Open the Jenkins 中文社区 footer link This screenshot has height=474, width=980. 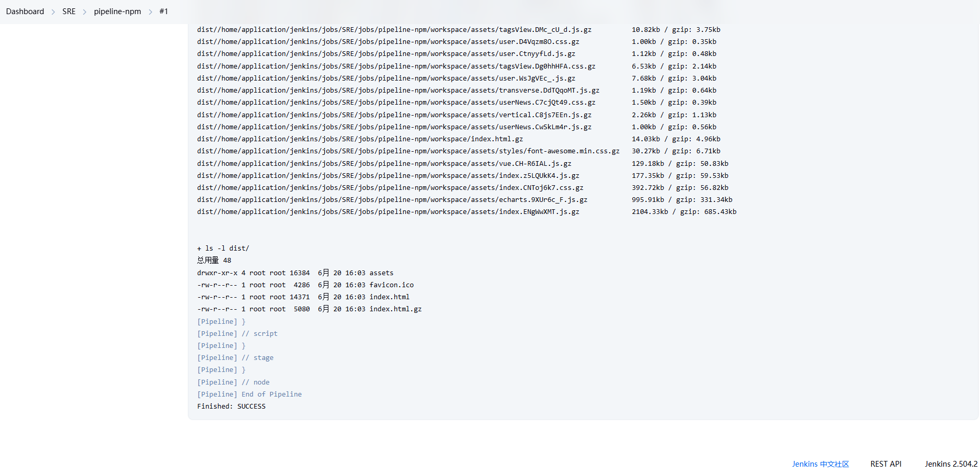tap(820, 464)
